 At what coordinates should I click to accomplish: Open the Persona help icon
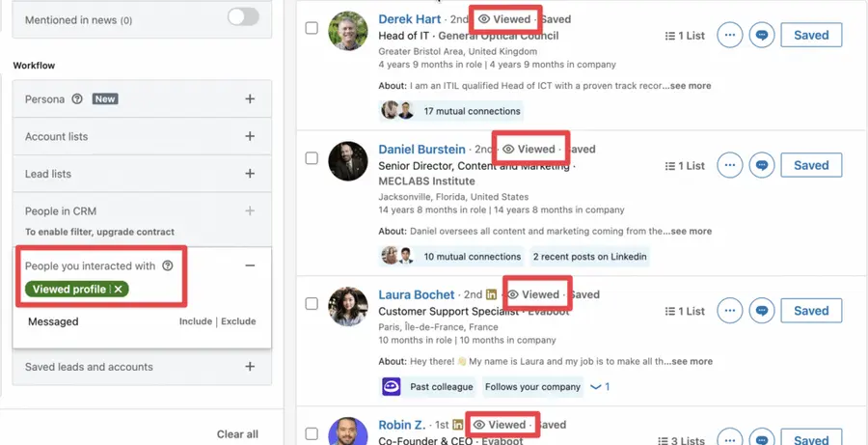coord(77,98)
